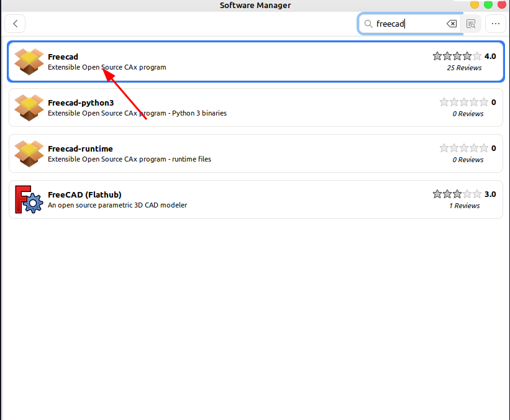Minimize the Software Manager window
Viewport: 510px width, 420px height.
475,4
